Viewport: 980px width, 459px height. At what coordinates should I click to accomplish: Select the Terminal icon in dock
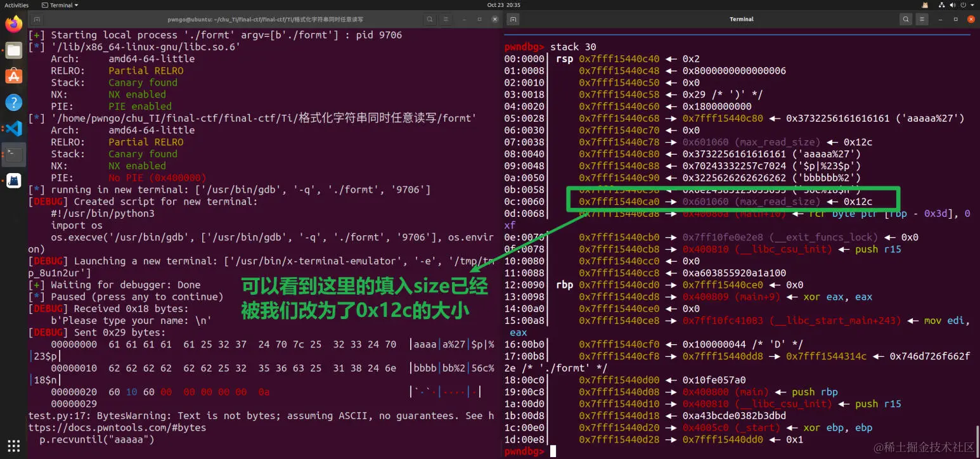(x=13, y=155)
